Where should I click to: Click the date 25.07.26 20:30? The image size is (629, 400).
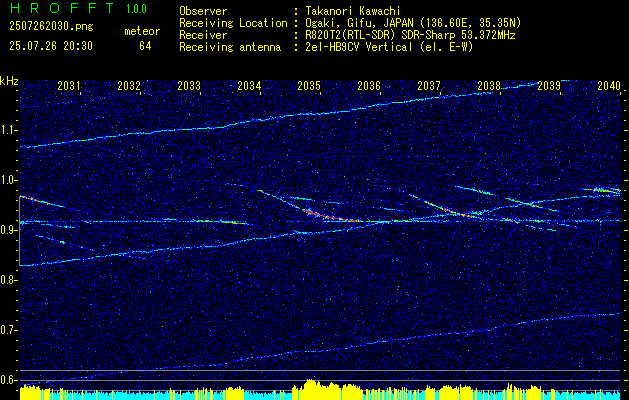51,46
